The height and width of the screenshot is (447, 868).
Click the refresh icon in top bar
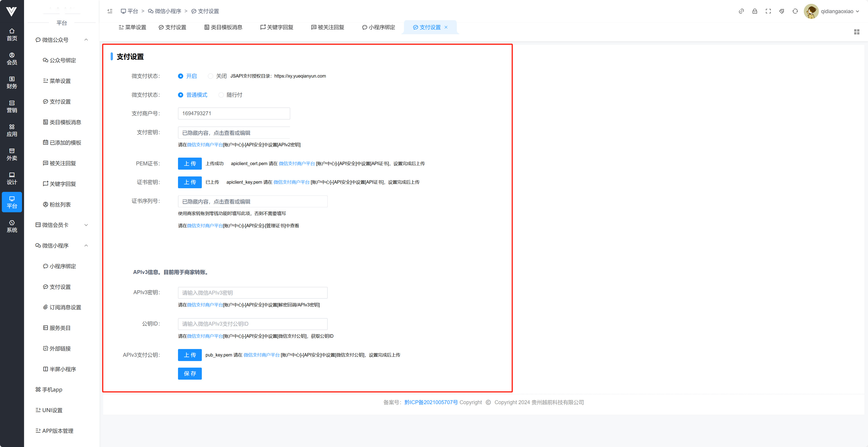coord(795,11)
